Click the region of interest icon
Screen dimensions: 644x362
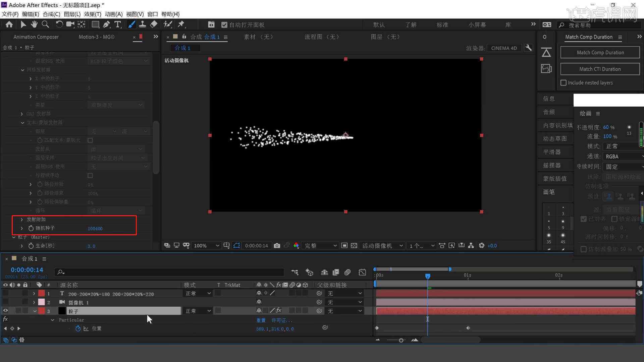coord(344,246)
